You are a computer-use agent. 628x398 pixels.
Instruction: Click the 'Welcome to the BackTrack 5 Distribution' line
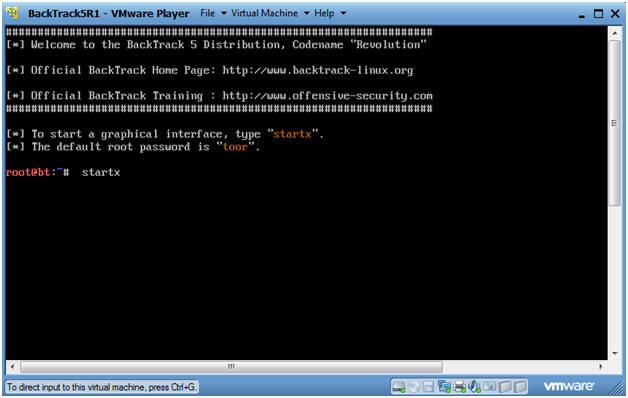point(216,44)
